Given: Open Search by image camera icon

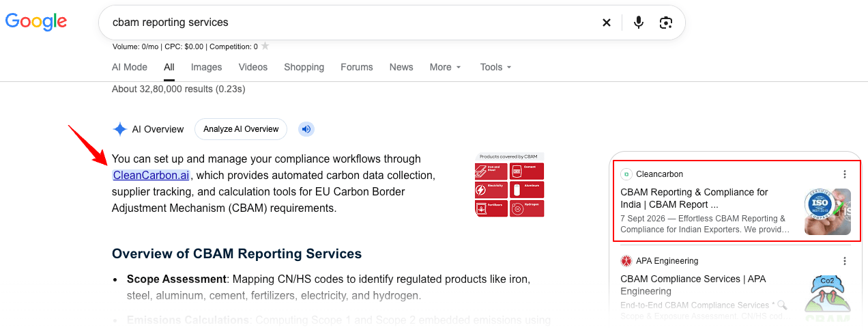Looking at the screenshot, I should point(666,23).
